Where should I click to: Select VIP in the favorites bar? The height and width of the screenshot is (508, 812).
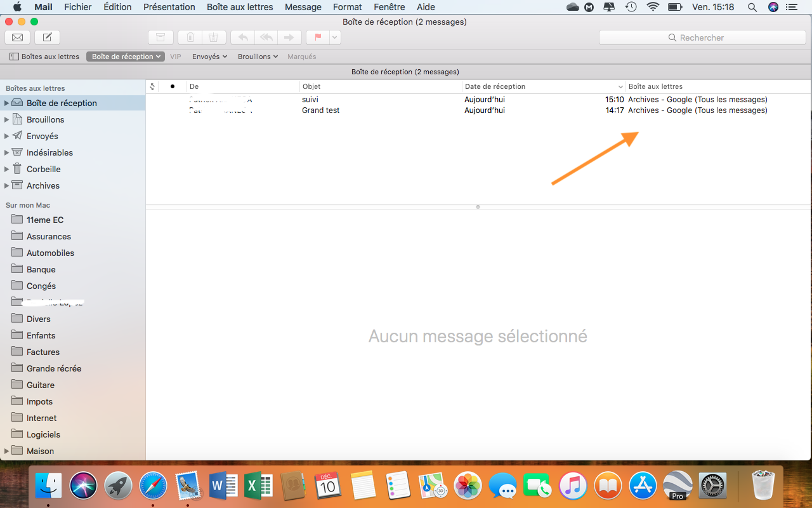(176, 57)
